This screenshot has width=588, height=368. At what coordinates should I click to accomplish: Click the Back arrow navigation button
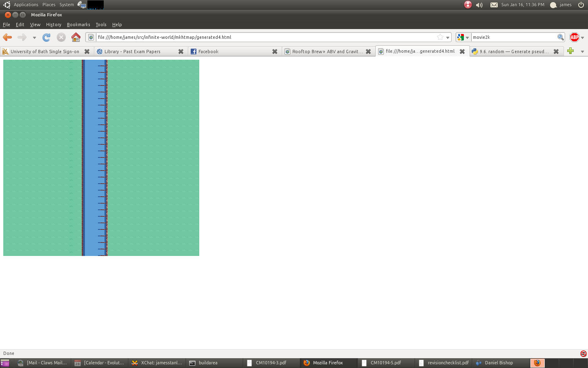click(7, 37)
